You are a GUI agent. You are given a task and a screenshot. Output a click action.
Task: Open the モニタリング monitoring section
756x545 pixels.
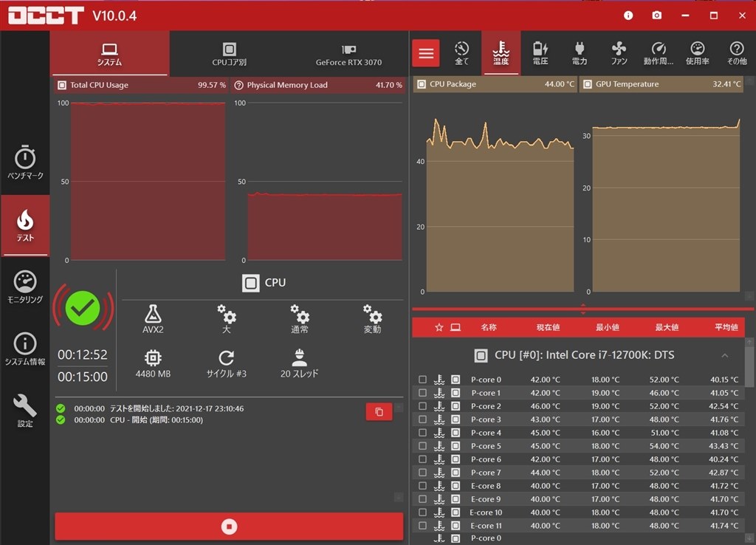pyautogui.click(x=25, y=287)
